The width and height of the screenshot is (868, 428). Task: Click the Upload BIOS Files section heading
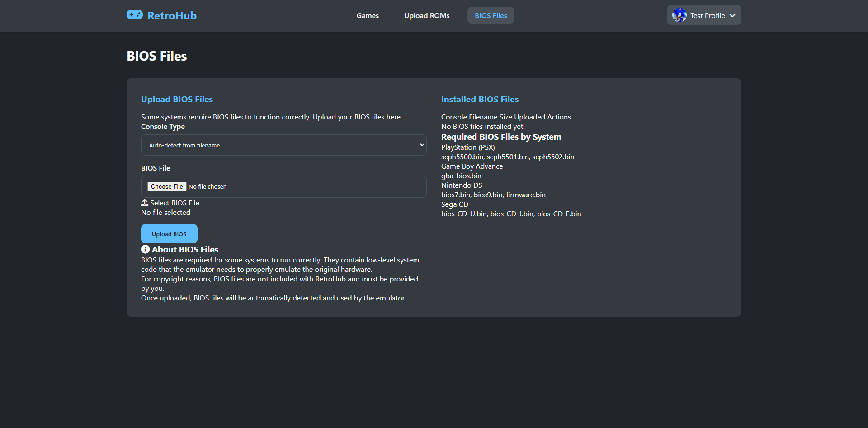[x=177, y=99]
